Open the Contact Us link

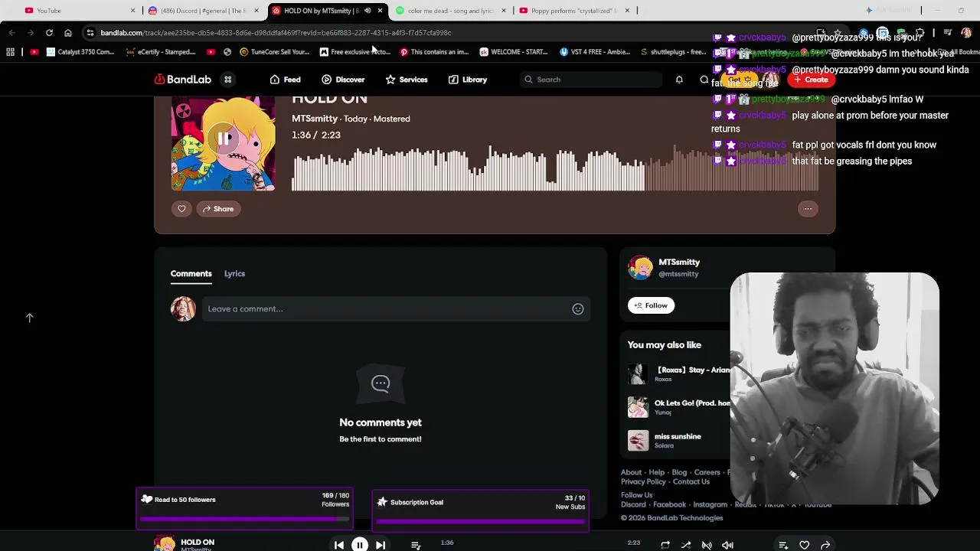point(691,481)
